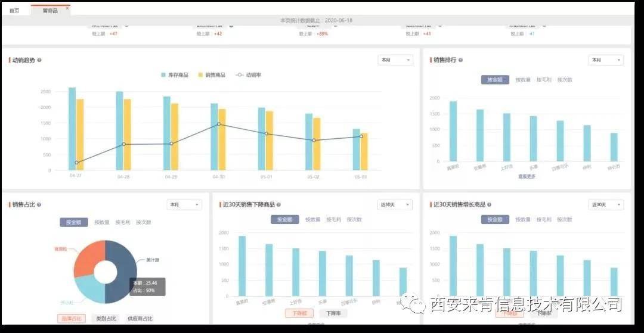Open help icon beside 销售排行 title
The image size is (644, 333).
[460, 60]
